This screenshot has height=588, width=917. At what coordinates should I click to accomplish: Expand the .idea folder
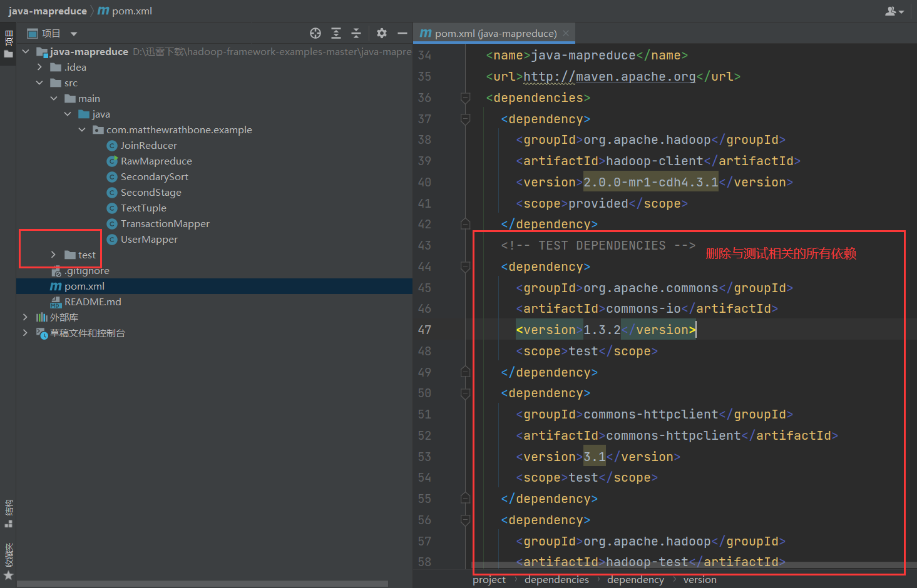[39, 67]
